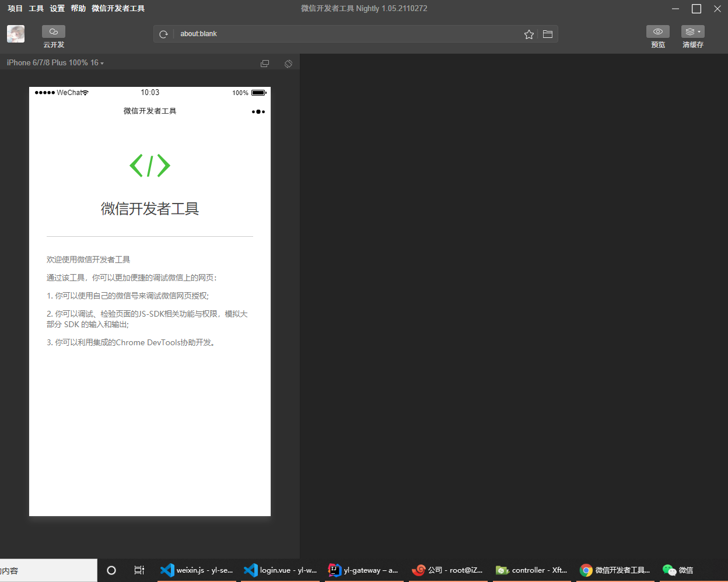Click the detach simulator window icon
The height and width of the screenshot is (582, 728).
click(x=265, y=64)
